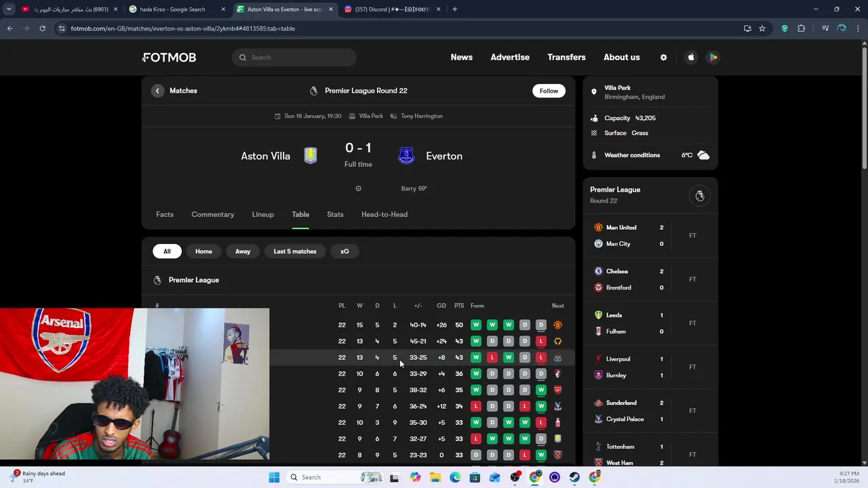Select the All table filter
868x488 pixels.
coord(167,251)
